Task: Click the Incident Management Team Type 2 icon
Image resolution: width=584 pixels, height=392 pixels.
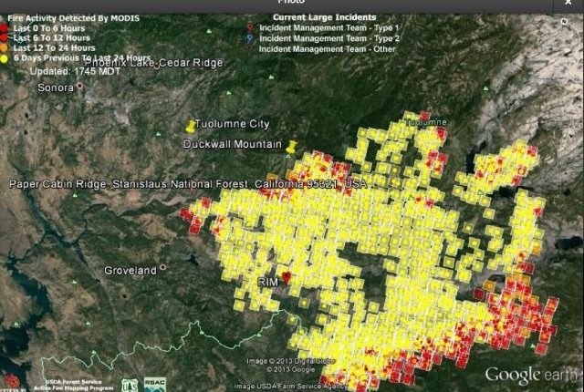Action: [250, 38]
